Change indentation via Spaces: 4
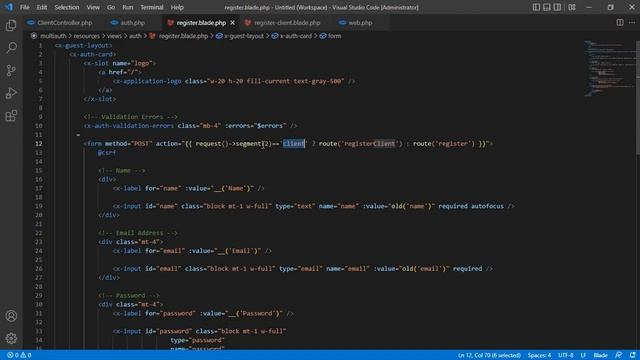The width and height of the screenshot is (640, 360). (539, 355)
